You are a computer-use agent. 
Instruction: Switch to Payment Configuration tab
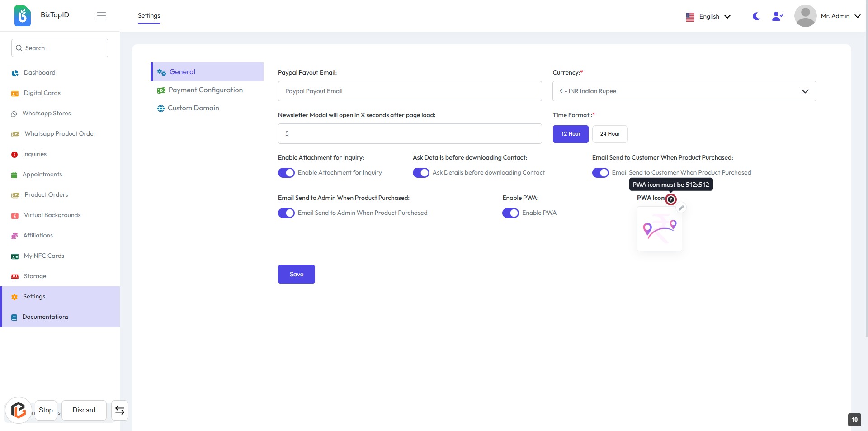click(205, 90)
